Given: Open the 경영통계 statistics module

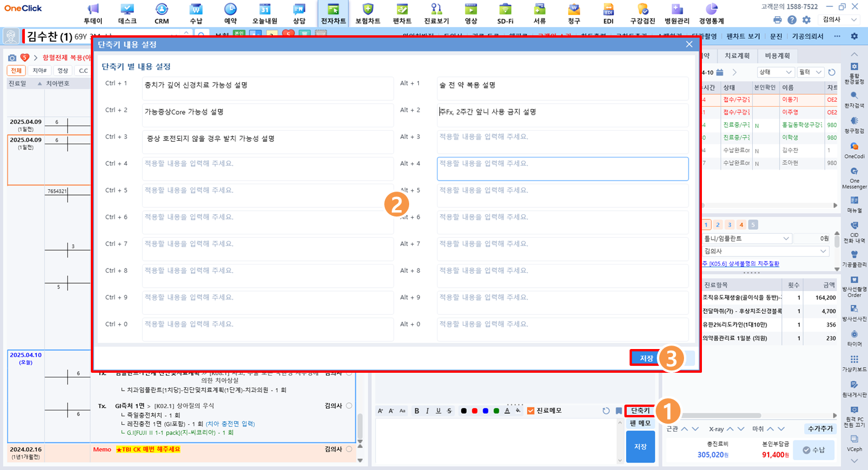Looking at the screenshot, I should coord(712,13).
